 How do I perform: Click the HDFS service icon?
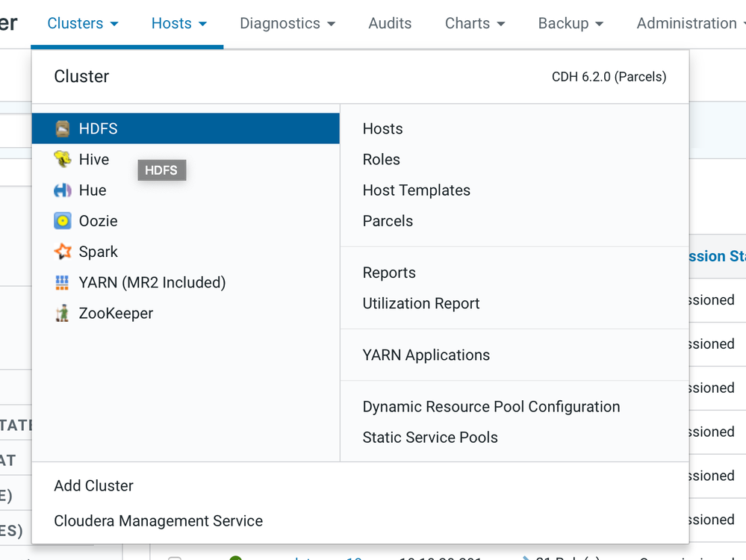tap(63, 128)
